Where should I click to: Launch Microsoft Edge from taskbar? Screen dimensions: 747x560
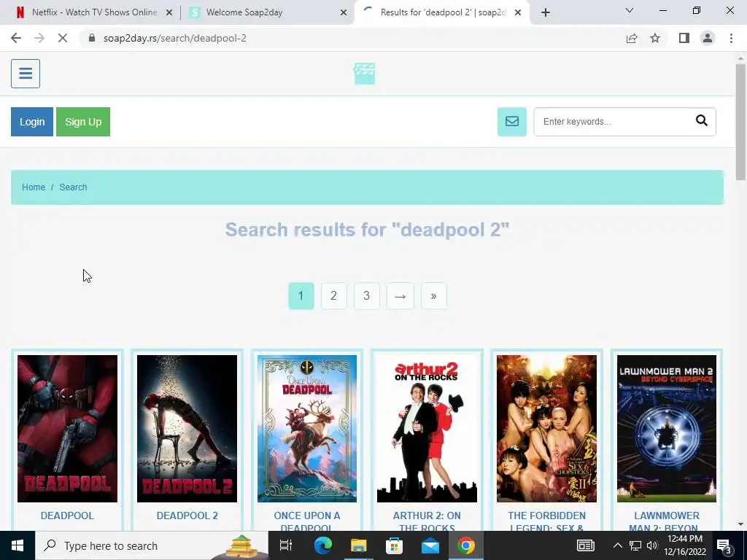pos(322,545)
